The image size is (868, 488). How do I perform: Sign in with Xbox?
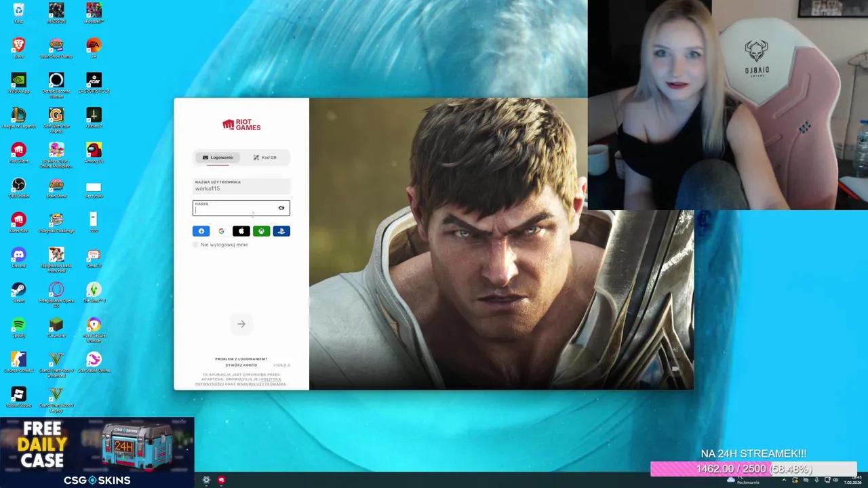(x=261, y=231)
